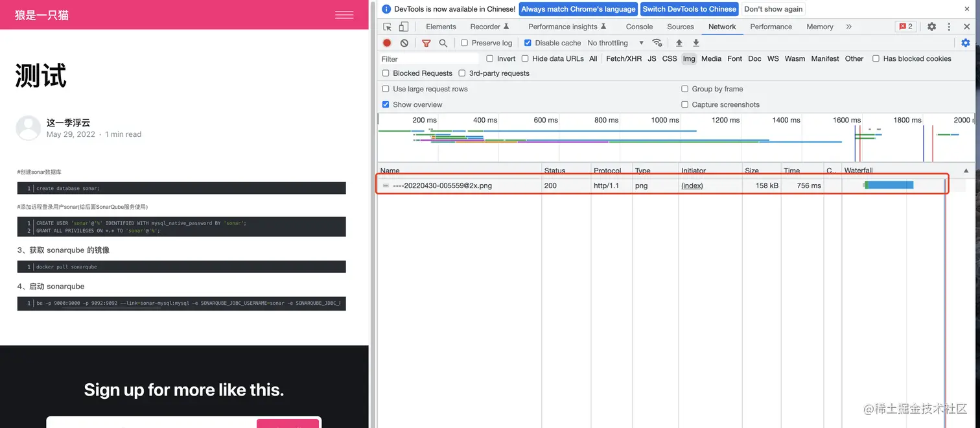
Task: Open the hamburger menu on the blog header
Action: (344, 15)
